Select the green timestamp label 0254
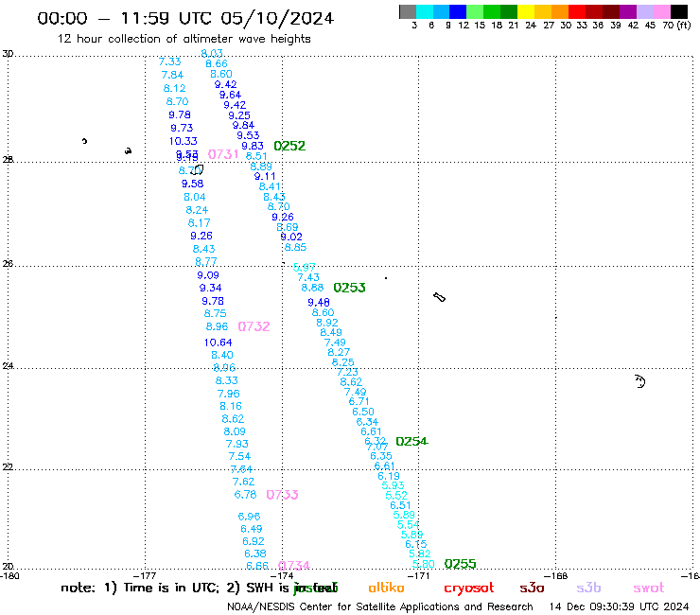Viewport: 700px width, 615px height. (x=411, y=441)
